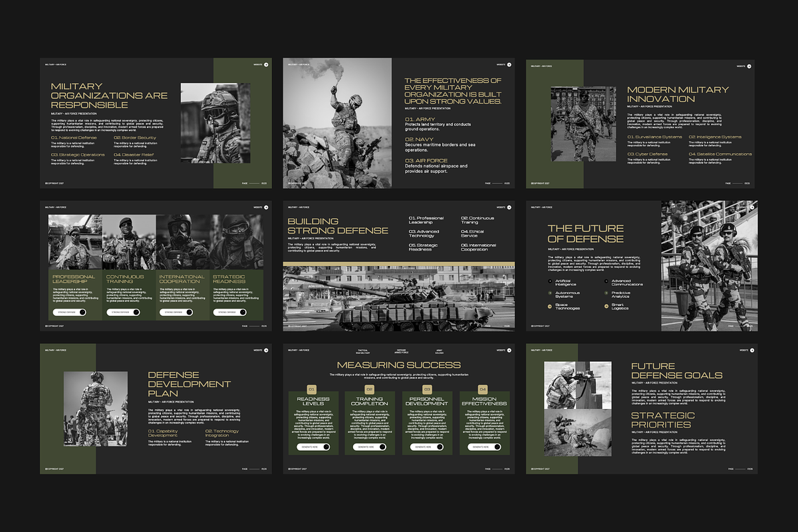Click the gas mask soldier photo
The image size is (798, 532).
pyautogui.click(x=183, y=241)
